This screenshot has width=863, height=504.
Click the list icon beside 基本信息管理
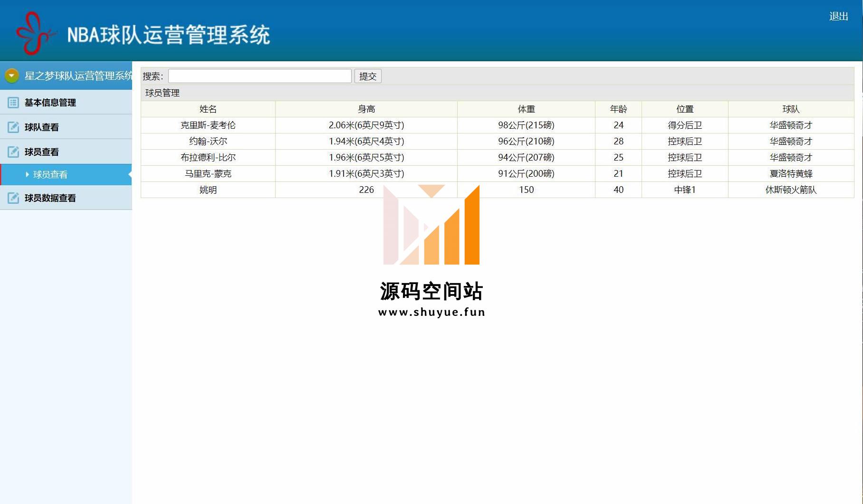click(x=13, y=102)
